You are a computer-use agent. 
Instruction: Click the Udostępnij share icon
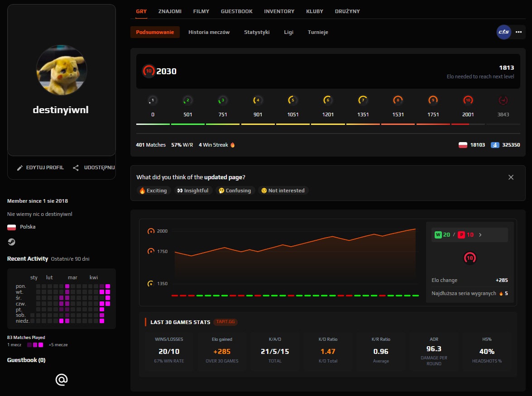[x=76, y=168]
